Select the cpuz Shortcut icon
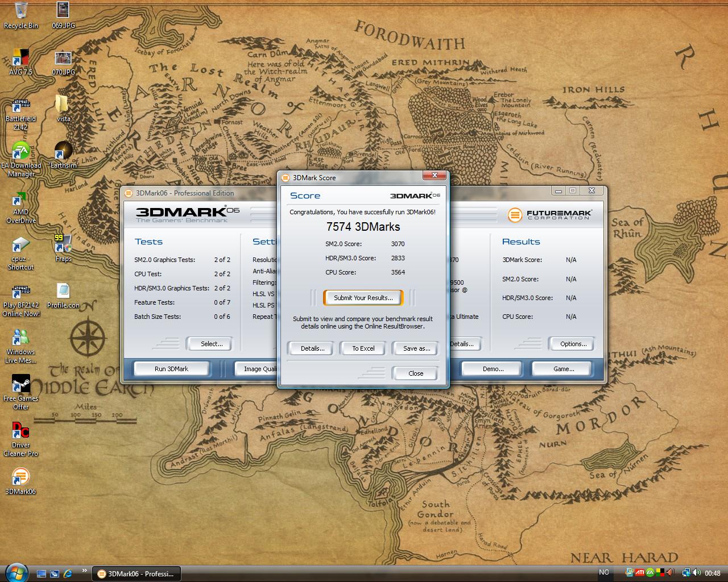This screenshot has width=728, height=582. [x=21, y=253]
